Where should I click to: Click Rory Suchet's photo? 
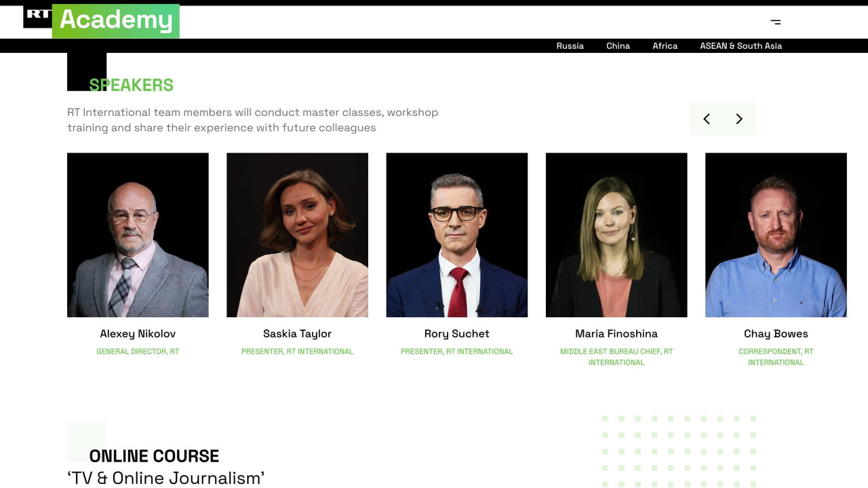click(457, 235)
